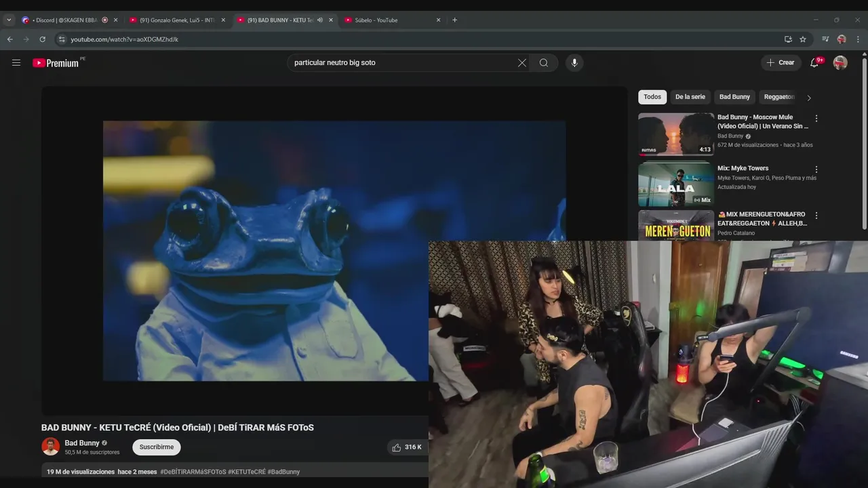Open options for MIX MERENGUETON video
Screen dimensions: 868x488
[816, 216]
